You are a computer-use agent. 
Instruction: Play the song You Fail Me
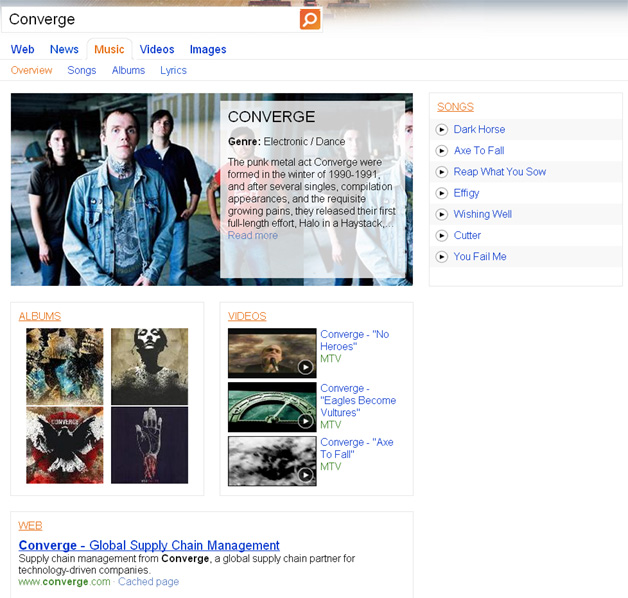pos(441,257)
